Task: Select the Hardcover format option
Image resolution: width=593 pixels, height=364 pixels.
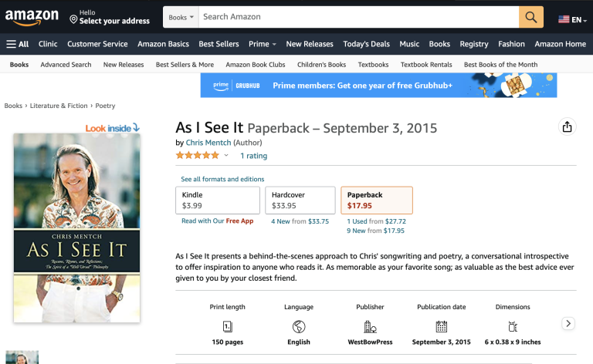Action: pos(300,201)
